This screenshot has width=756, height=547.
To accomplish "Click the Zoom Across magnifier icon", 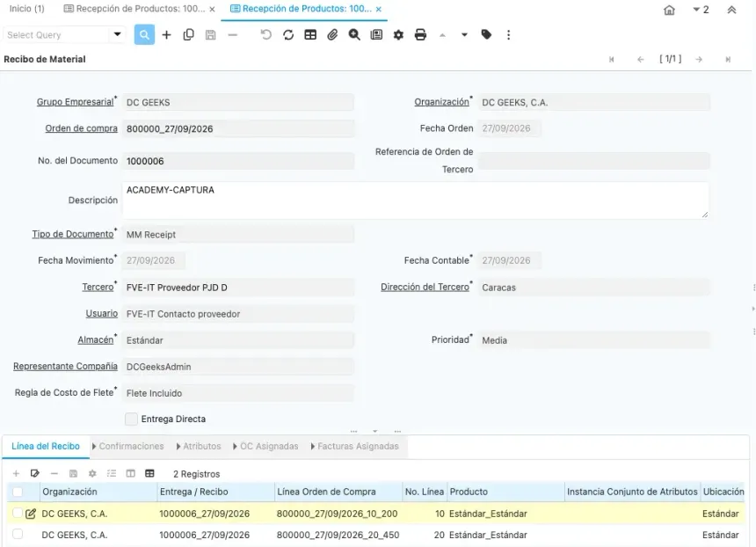I will (354, 34).
